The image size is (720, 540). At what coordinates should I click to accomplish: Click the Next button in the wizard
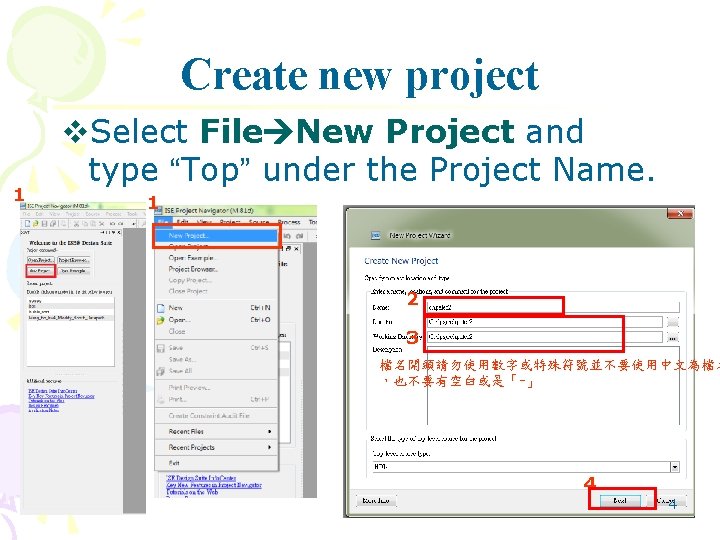pos(620,501)
